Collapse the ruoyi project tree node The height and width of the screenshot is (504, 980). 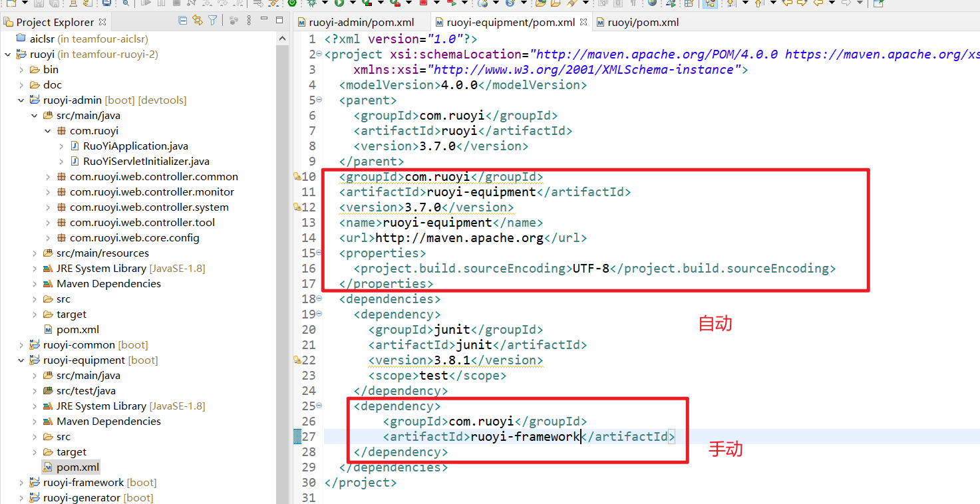coord(8,55)
